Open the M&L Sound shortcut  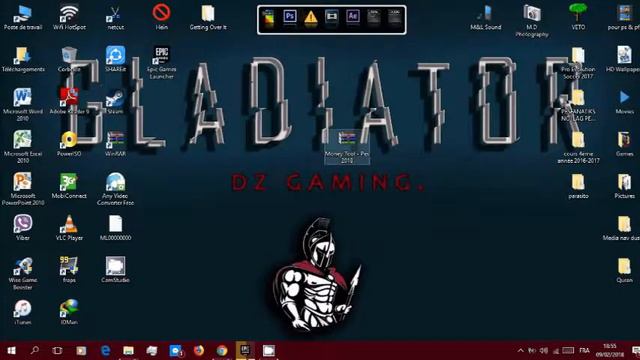pos(486,18)
